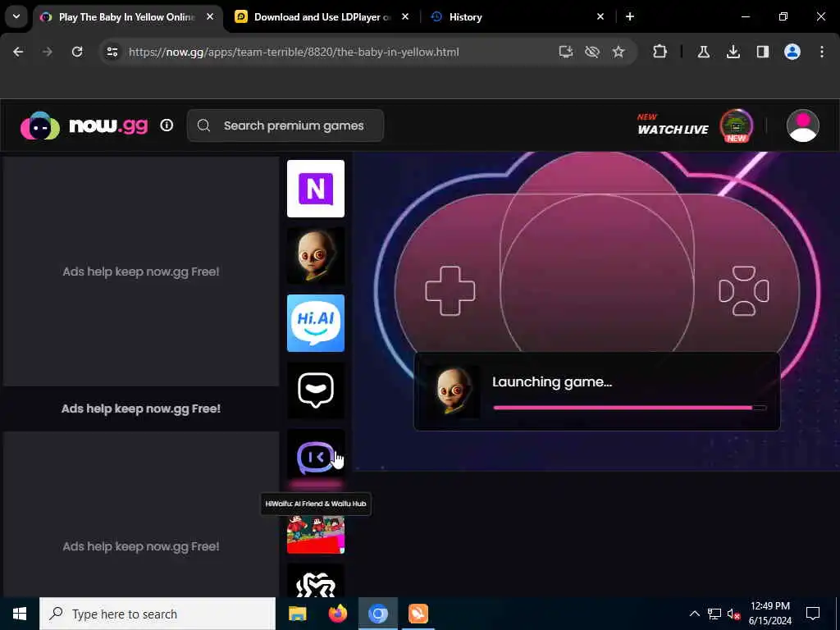Open the info icon beside now.gg logo

(x=167, y=126)
